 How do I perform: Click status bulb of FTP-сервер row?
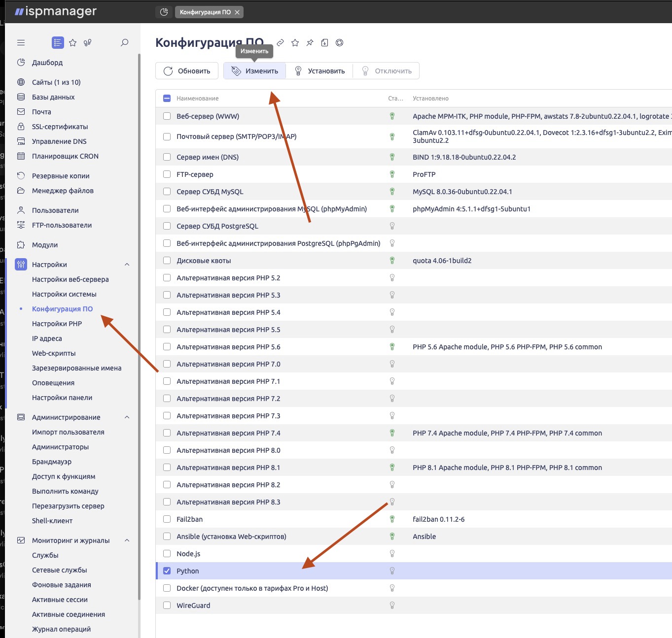(392, 174)
